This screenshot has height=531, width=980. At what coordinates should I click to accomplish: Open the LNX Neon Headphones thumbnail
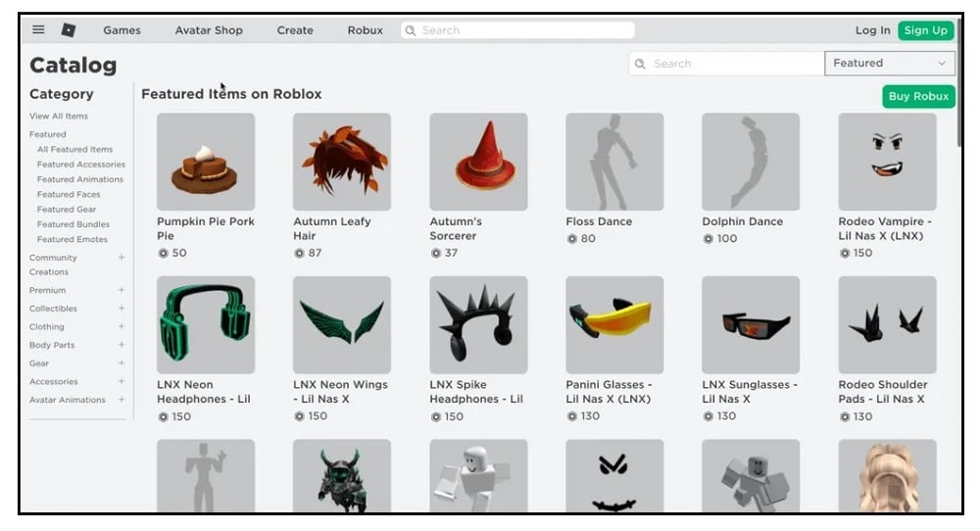(206, 325)
